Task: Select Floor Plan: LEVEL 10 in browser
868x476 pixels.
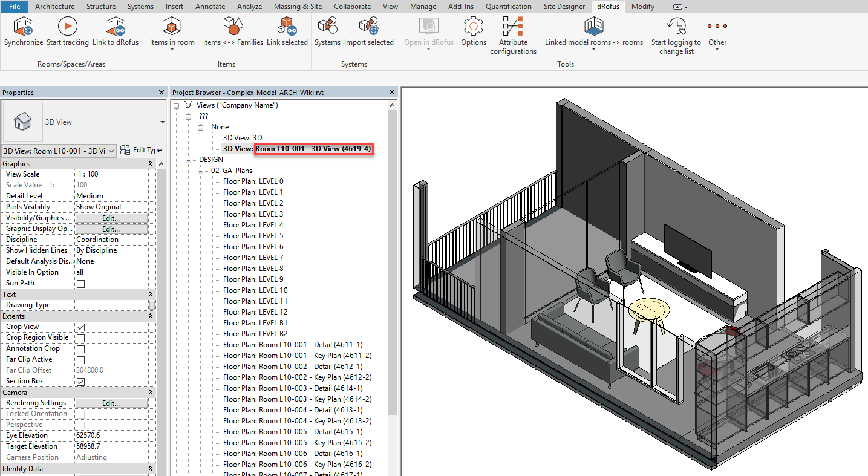Action: tap(255, 290)
